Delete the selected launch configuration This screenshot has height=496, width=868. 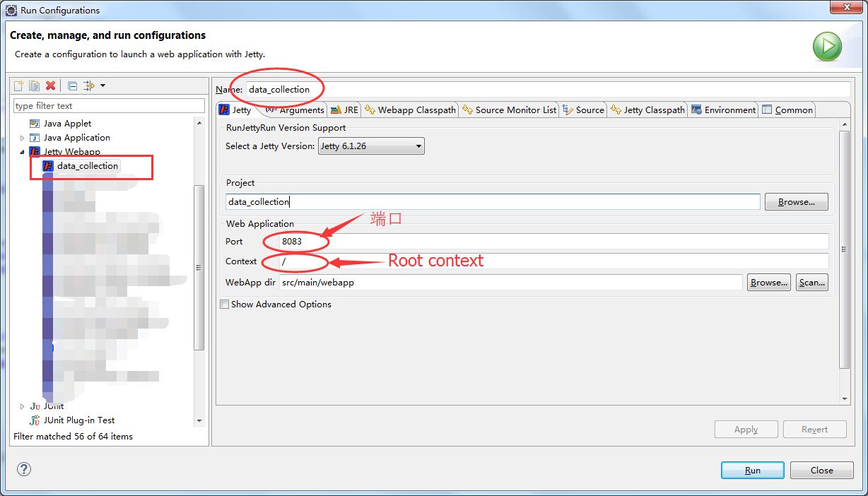(x=50, y=85)
